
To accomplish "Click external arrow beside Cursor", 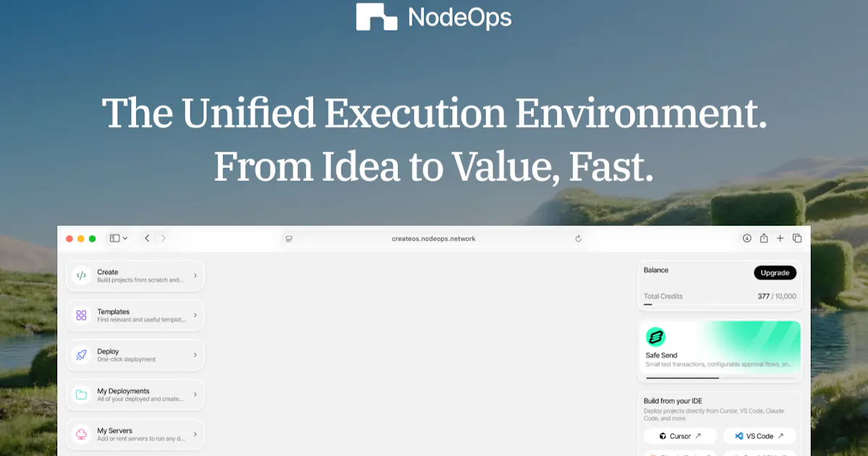I will click(698, 436).
